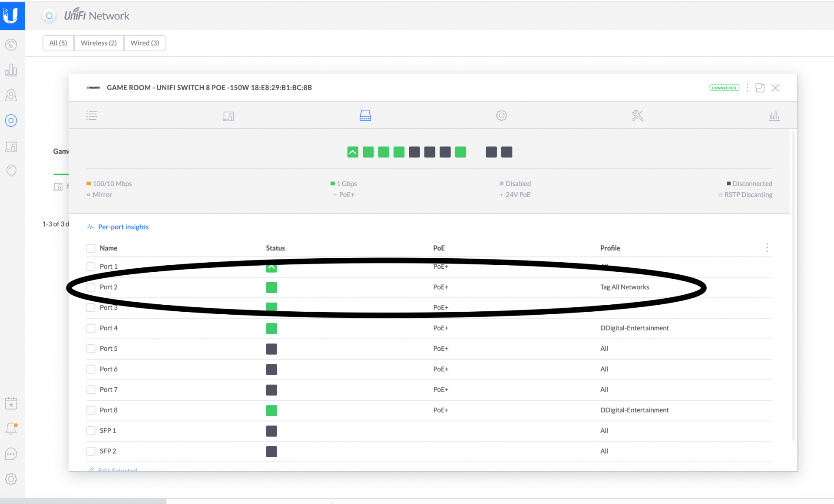Pop out the device panel window
The height and width of the screenshot is (504, 834).
coord(760,88)
